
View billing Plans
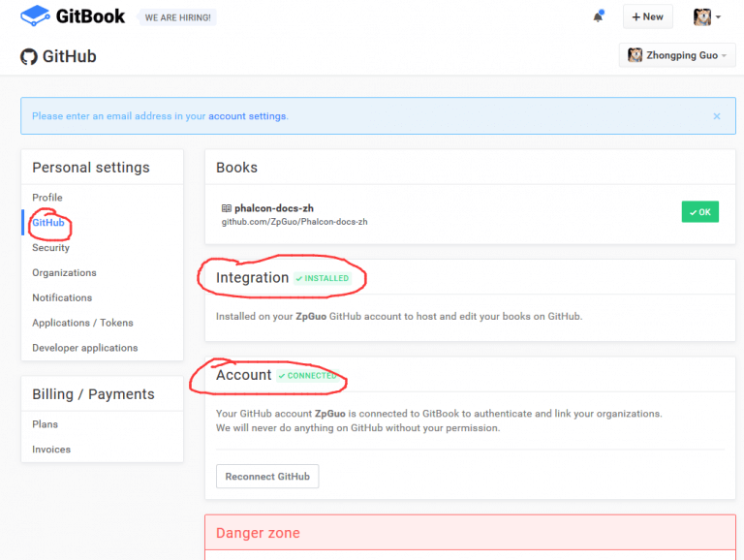click(x=45, y=424)
